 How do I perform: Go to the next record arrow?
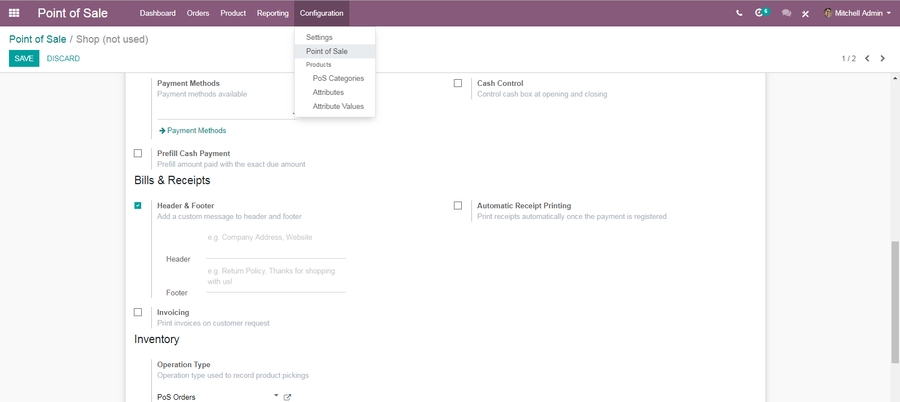pyautogui.click(x=882, y=59)
